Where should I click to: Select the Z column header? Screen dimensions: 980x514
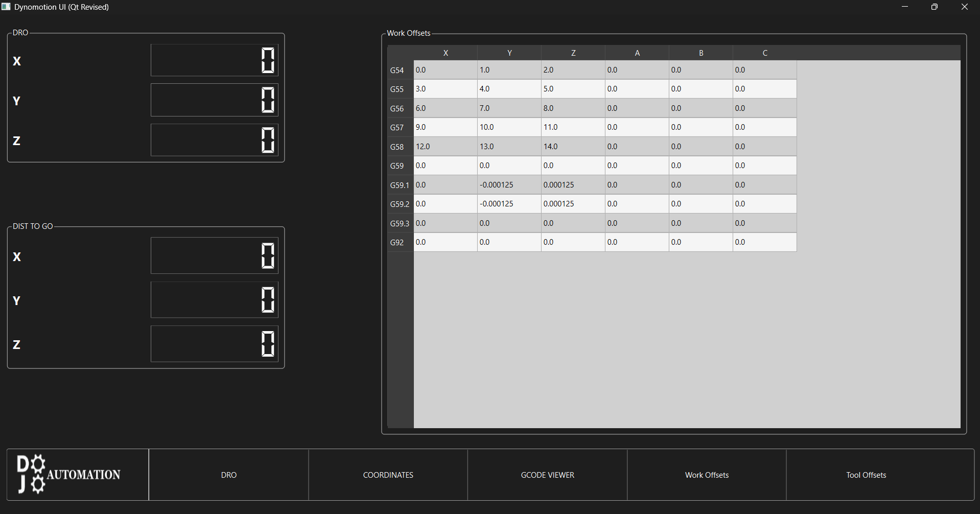pos(573,53)
